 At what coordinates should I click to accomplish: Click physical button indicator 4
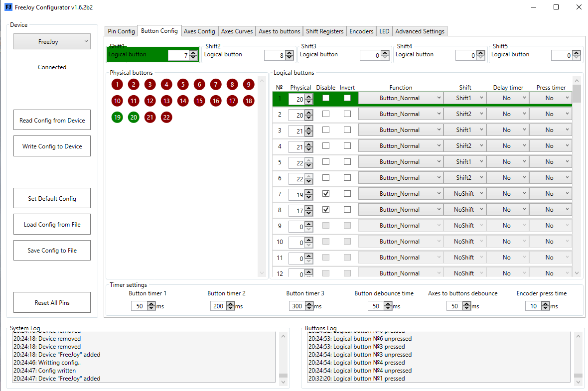tap(166, 84)
